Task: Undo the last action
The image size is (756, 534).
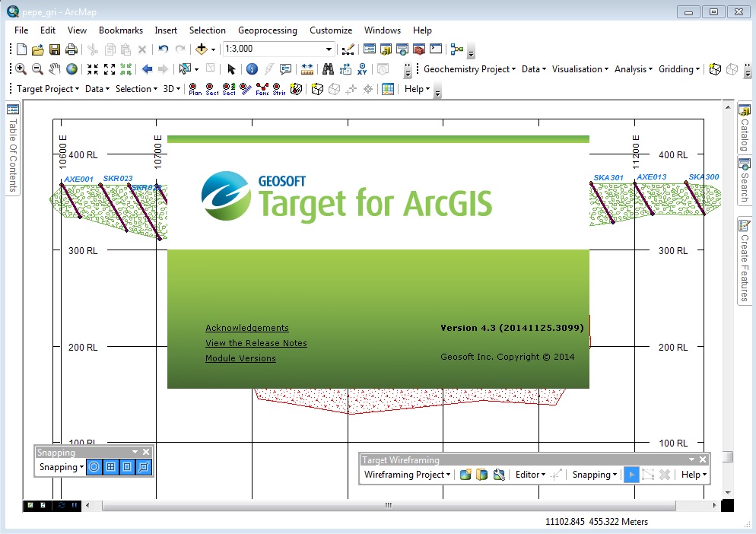Action: (164, 49)
